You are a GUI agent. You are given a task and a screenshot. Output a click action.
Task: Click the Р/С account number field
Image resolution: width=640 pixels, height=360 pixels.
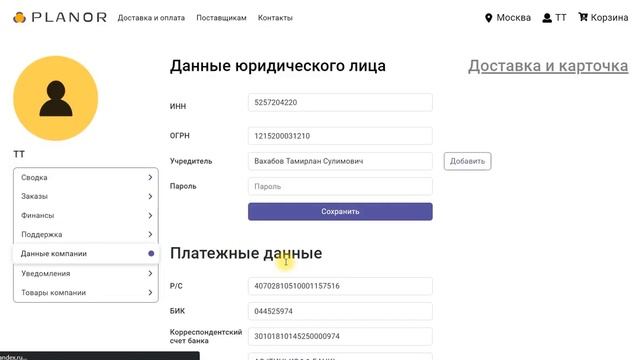point(340,286)
